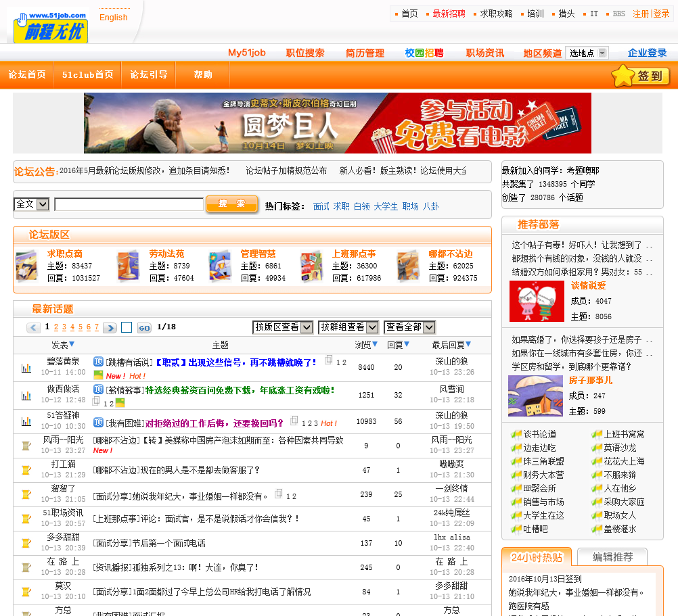Image resolution: width=678 pixels, height=616 pixels.
Task: Switch to English version link
Action: 113,18
